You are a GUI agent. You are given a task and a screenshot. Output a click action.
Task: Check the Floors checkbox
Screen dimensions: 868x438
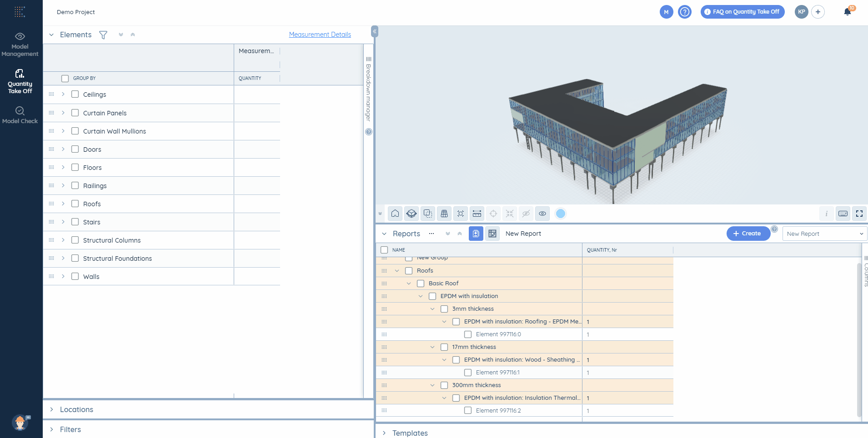tap(75, 167)
